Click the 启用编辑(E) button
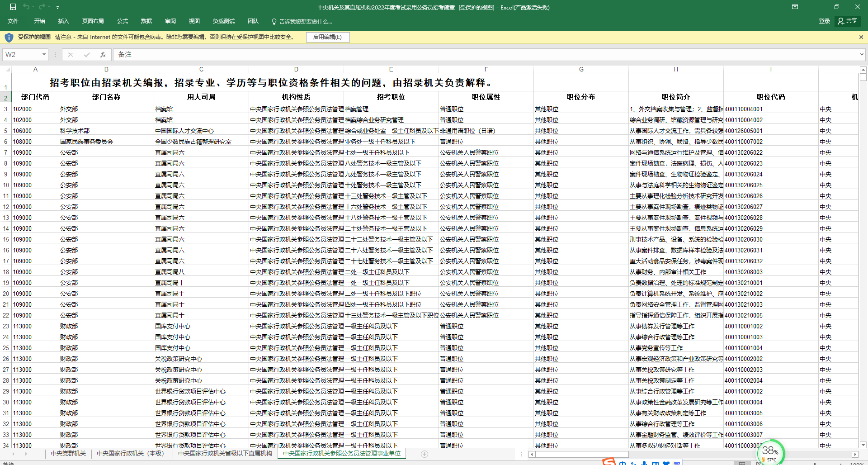Screen dimensions: 868x465 click(327, 37)
